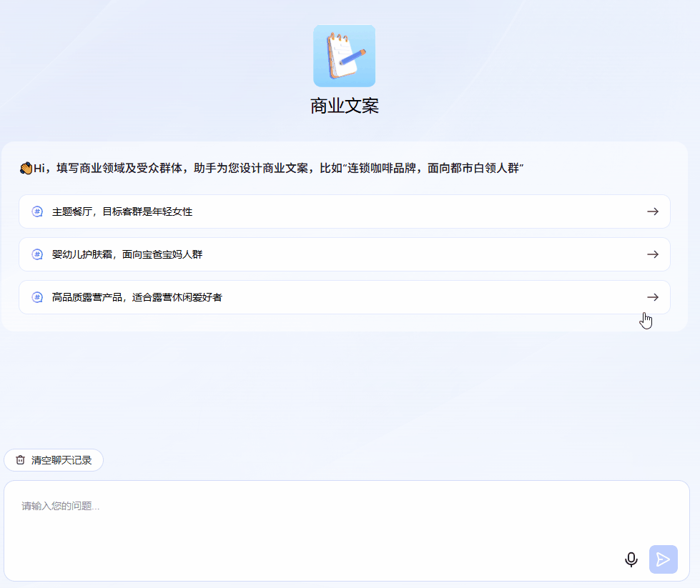The width and height of the screenshot is (700, 588).
Task: Click the trash can icon to clear chat
Action: tap(20, 460)
